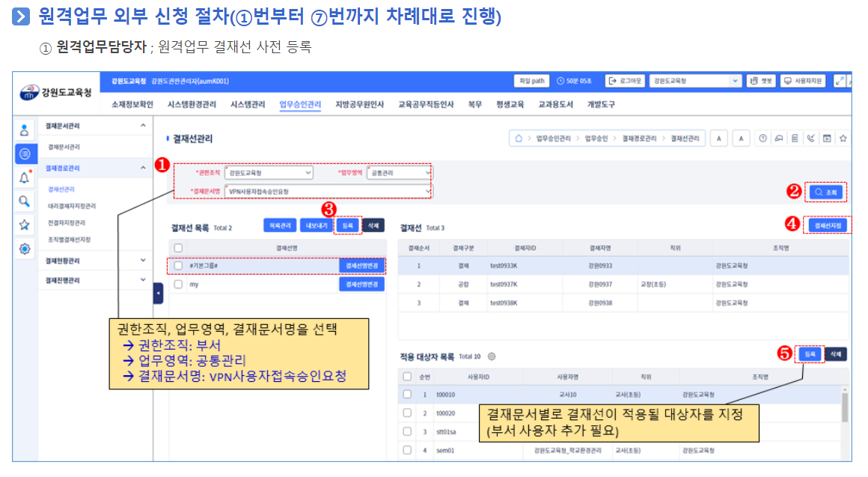
Task: Open the 챗봇 button
Action: tap(761, 81)
